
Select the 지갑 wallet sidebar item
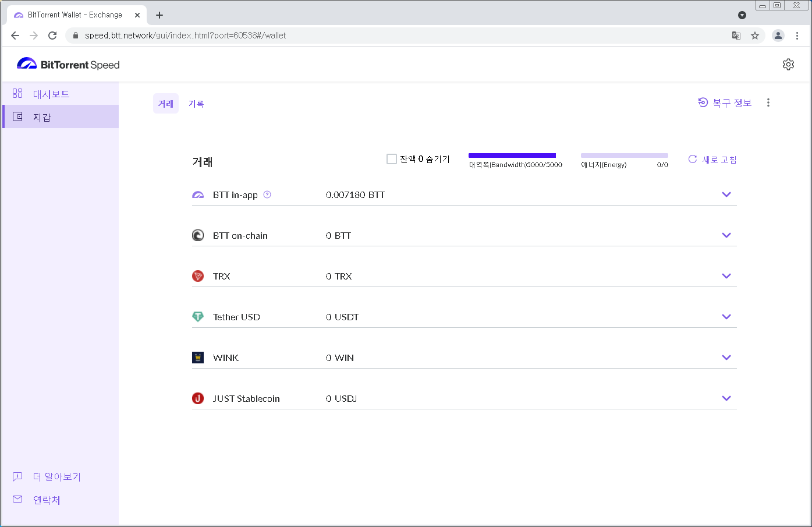61,117
